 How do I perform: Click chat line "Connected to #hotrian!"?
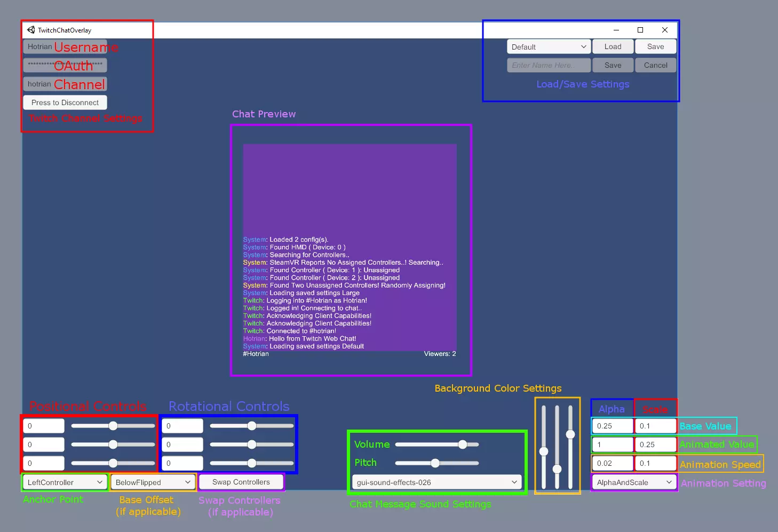pyautogui.click(x=301, y=331)
